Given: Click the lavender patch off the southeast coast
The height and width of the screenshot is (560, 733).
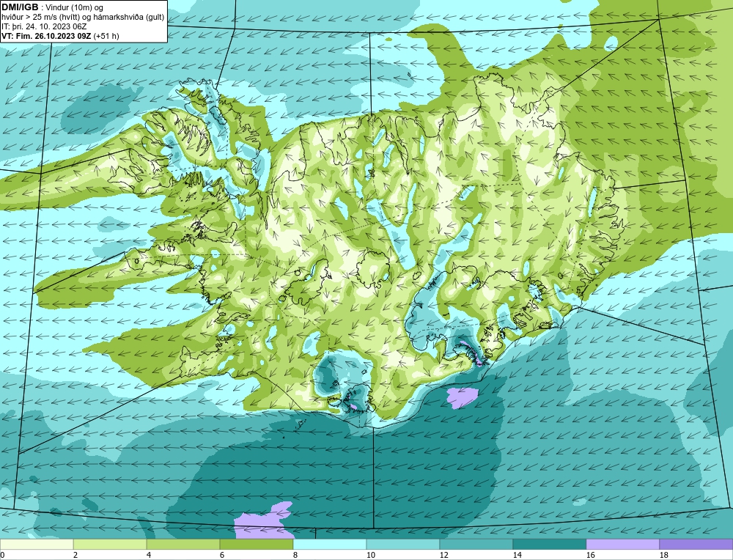Looking at the screenshot, I should click(463, 397).
